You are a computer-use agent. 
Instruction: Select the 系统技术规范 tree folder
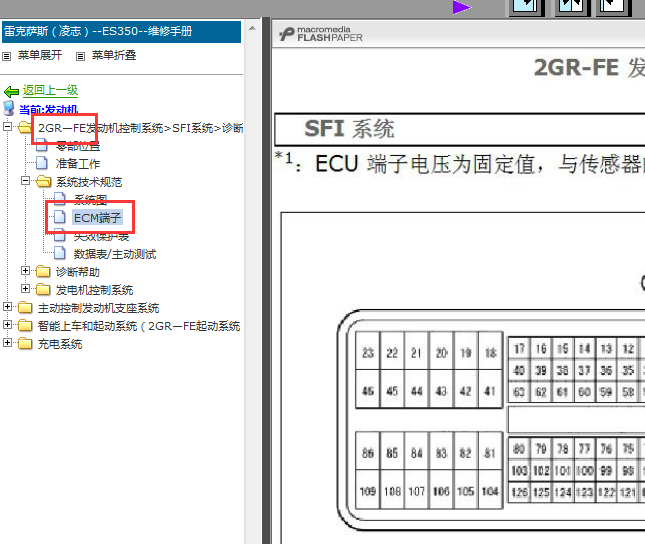coord(89,182)
